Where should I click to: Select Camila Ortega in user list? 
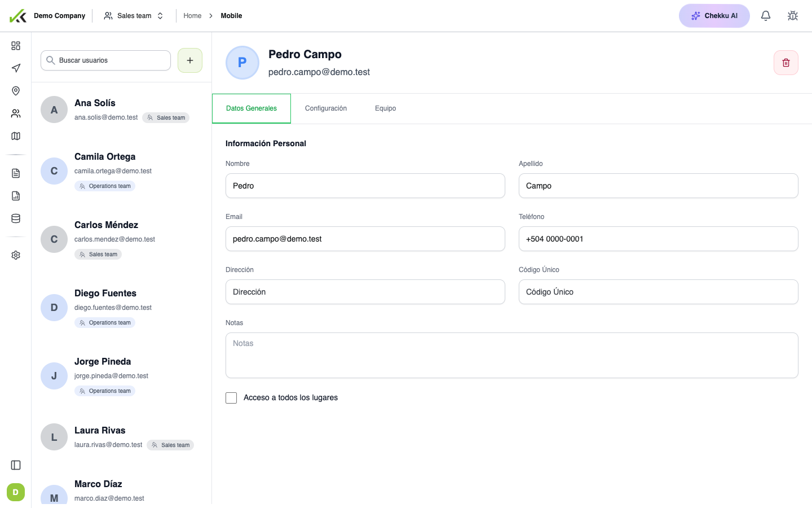tap(122, 170)
